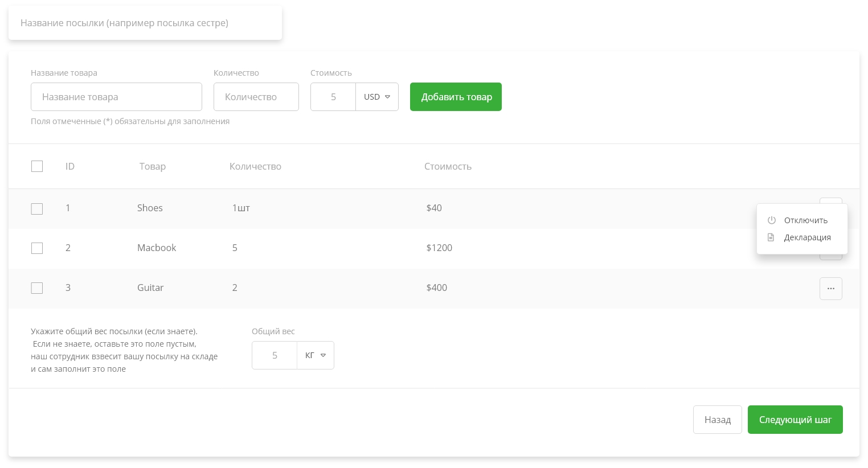Click the Назад button
Screen dimensions: 868x468
(717, 420)
